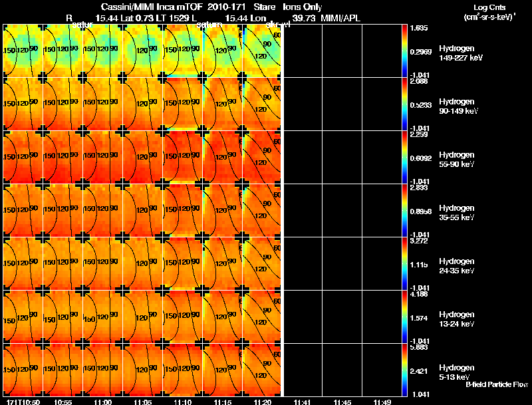
Task: Click the '11:00' time axis label
Action: coord(103,402)
